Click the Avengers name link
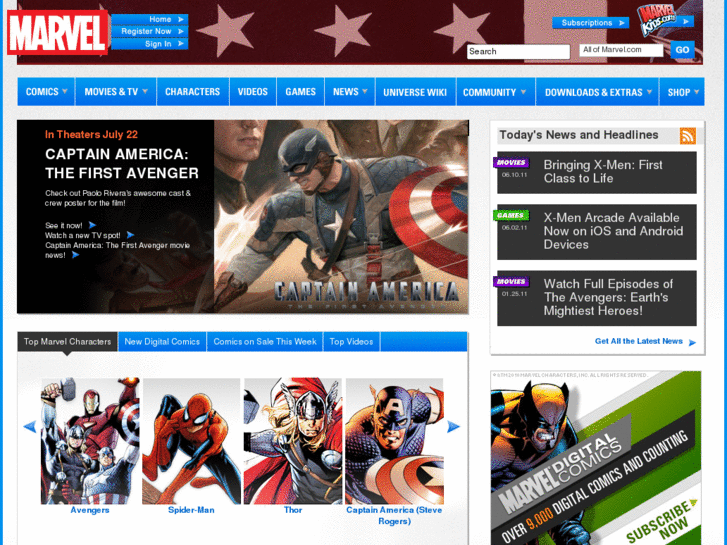The width and height of the screenshot is (727, 545). pyautogui.click(x=90, y=510)
